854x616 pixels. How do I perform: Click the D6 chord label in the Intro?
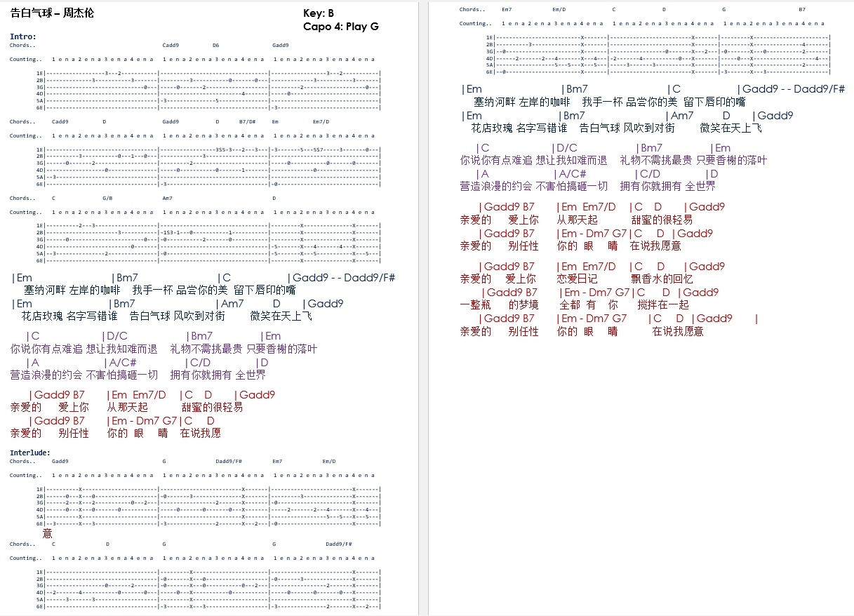click(x=216, y=45)
